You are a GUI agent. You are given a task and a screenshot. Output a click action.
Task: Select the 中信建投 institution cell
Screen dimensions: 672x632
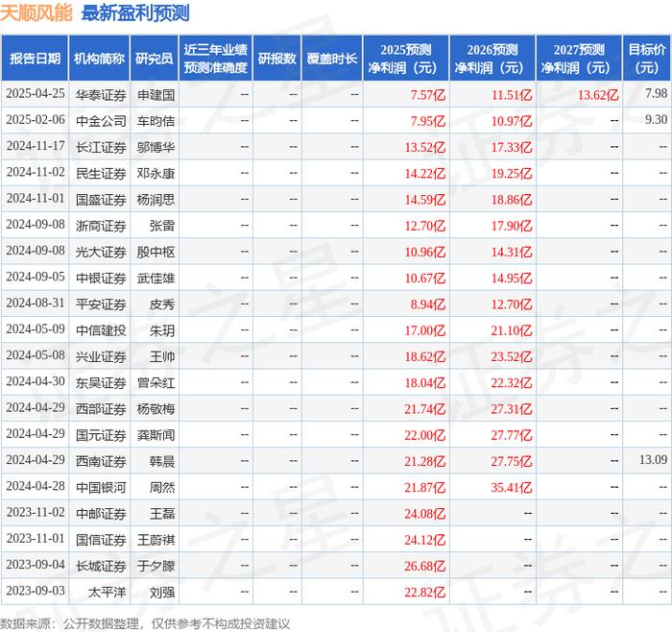(x=101, y=330)
